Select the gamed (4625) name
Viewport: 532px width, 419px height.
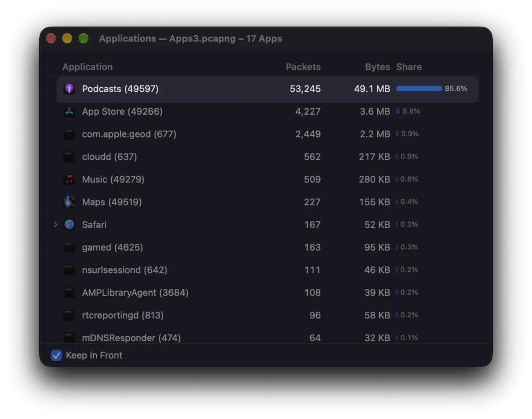pyautogui.click(x=113, y=247)
